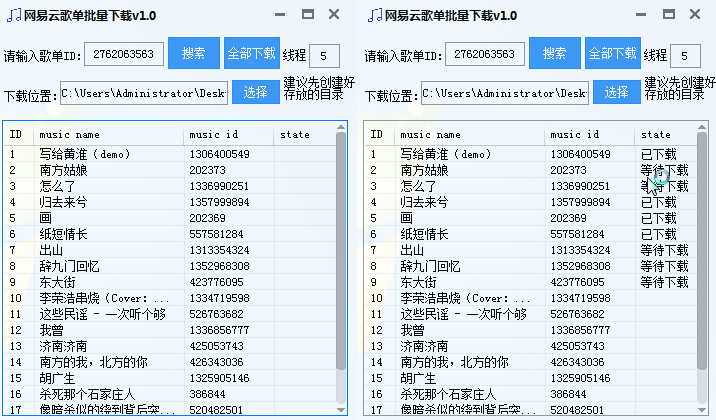The width and height of the screenshot is (716, 420).
Task: Minimize the left downloader window
Action: coord(279,15)
